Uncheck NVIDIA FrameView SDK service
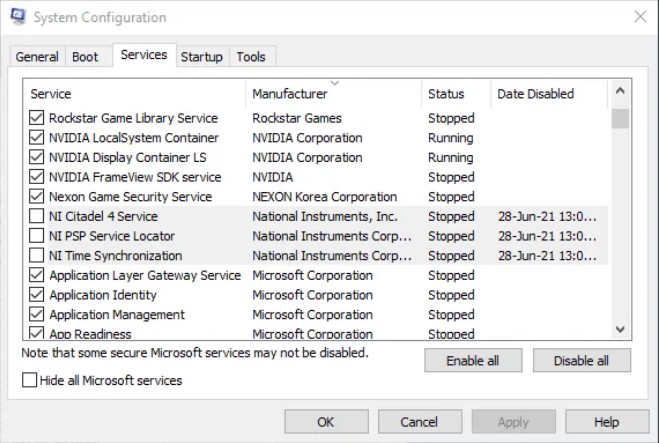 tap(37, 177)
